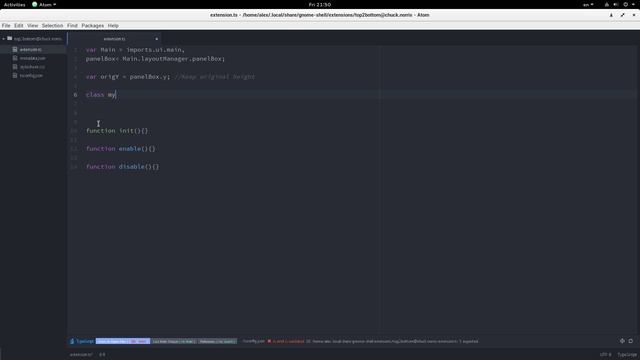Open the Atom app menu in top bar
Viewport: 640px width, 360px height.
(44, 4)
